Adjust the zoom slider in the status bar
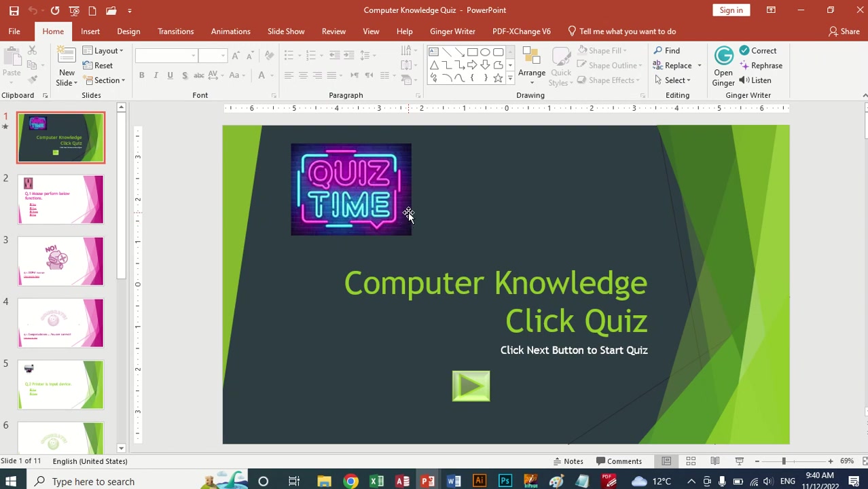868x489 pixels. pyautogui.click(x=793, y=461)
